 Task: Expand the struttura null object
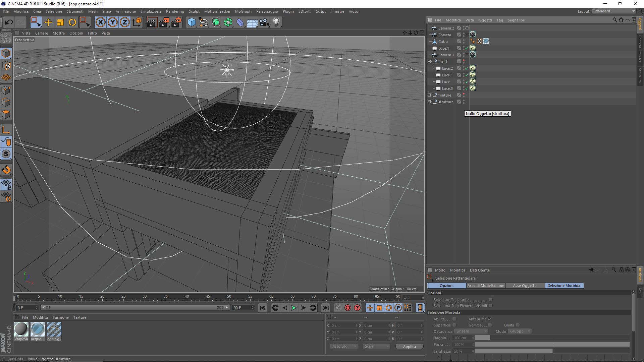(429, 102)
